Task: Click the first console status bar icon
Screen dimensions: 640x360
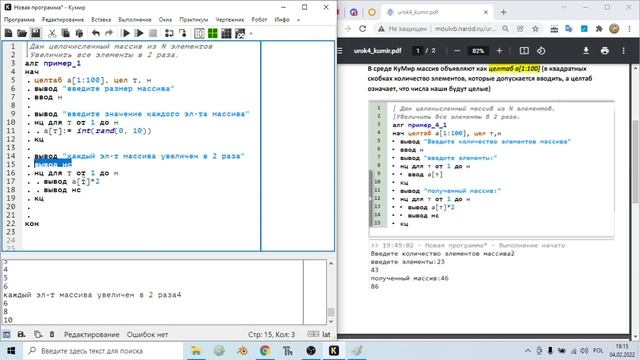Action: pos(7,334)
